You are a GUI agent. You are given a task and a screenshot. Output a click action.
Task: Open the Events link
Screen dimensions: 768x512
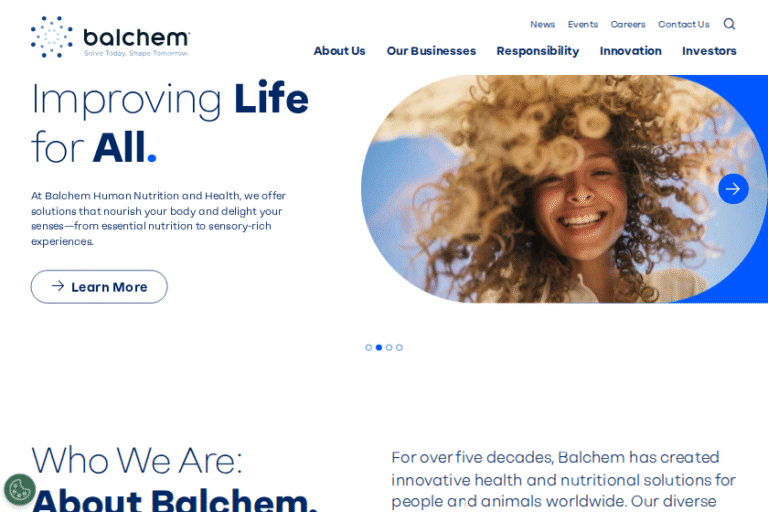point(582,24)
